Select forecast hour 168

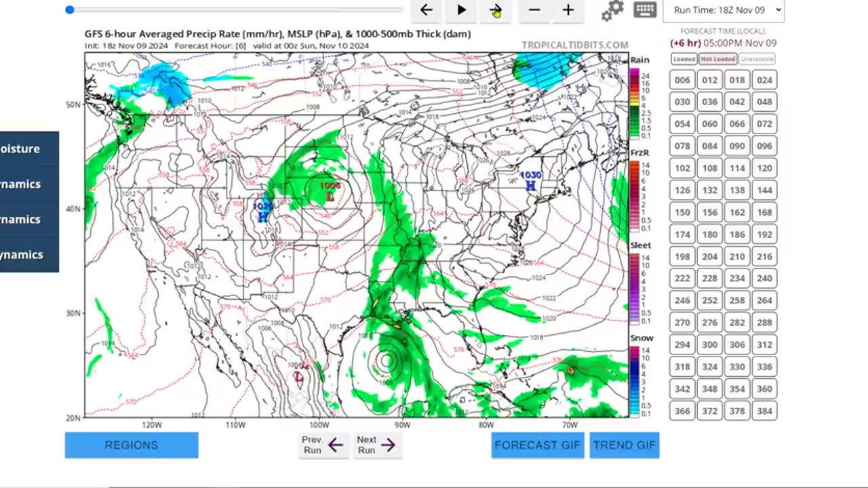click(764, 212)
